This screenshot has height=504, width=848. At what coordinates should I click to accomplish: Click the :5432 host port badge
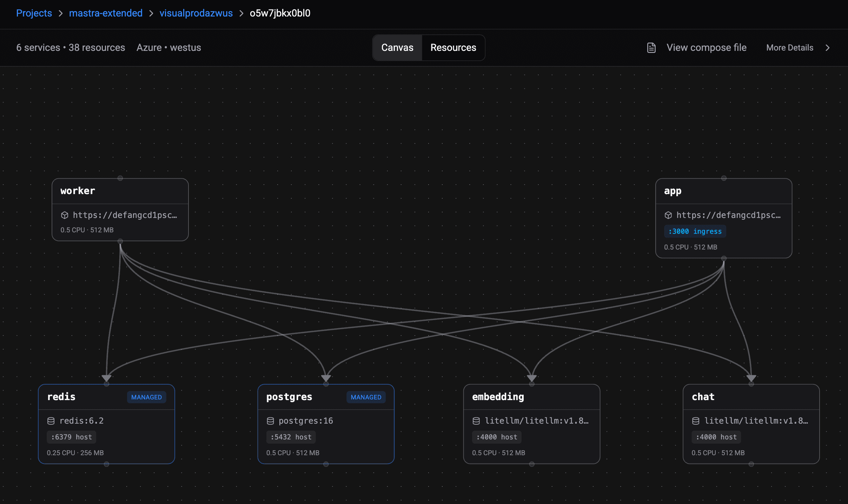291,437
